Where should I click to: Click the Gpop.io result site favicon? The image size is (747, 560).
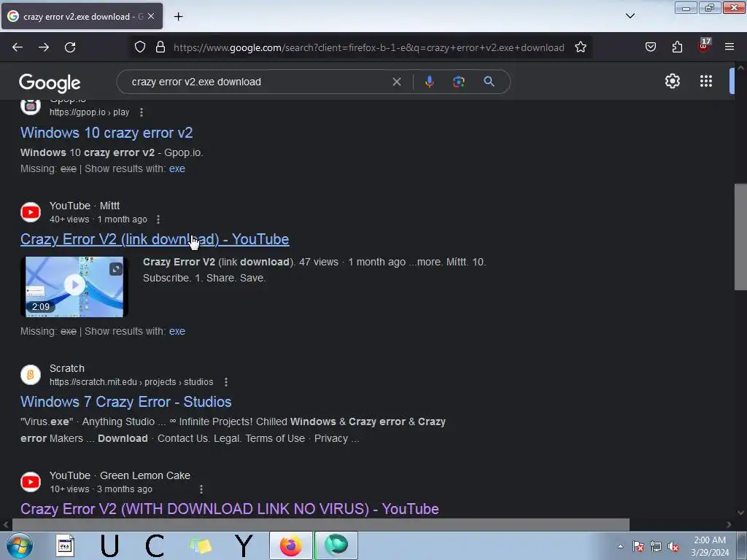pos(31,106)
